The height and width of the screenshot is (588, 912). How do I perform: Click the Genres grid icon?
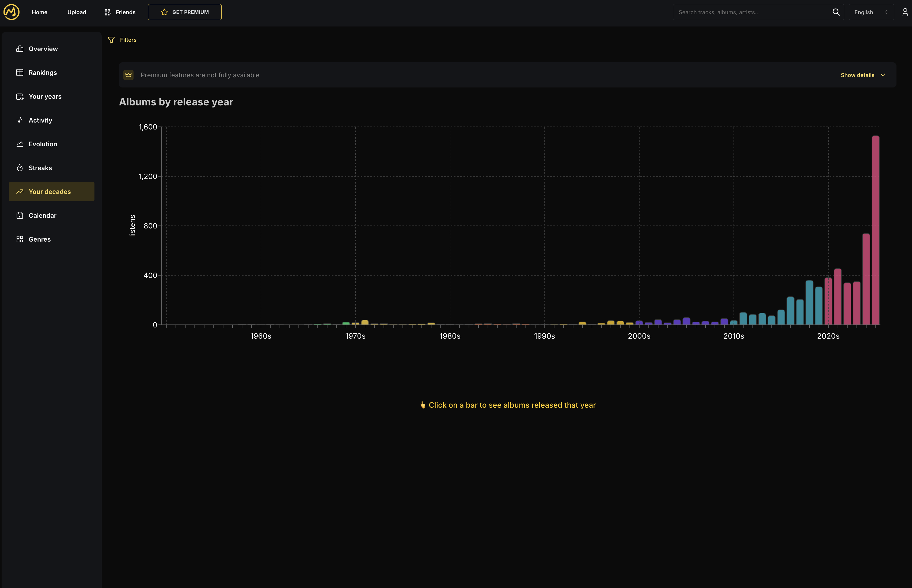20,239
